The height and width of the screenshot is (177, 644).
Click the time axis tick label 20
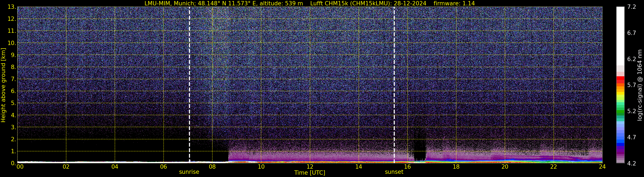pos(505,167)
